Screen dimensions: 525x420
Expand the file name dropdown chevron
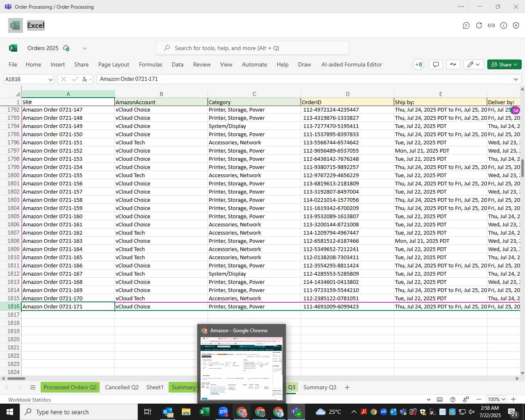click(85, 48)
